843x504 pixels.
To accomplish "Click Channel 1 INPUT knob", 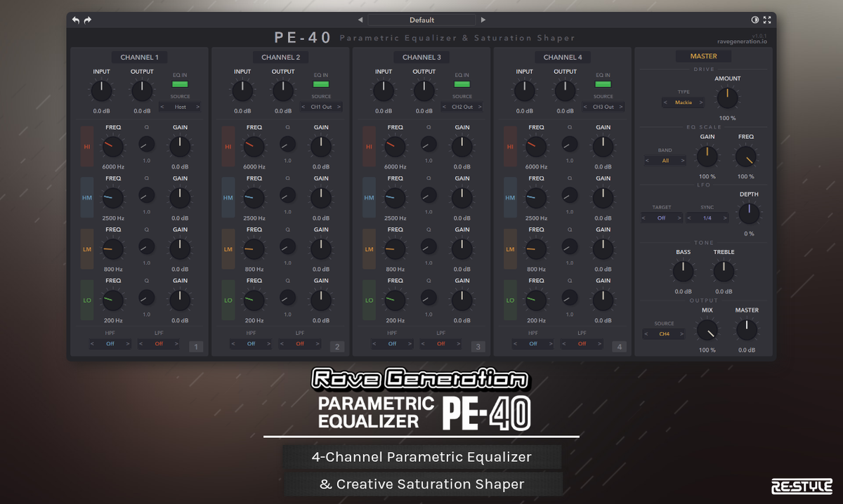I will coord(101,90).
